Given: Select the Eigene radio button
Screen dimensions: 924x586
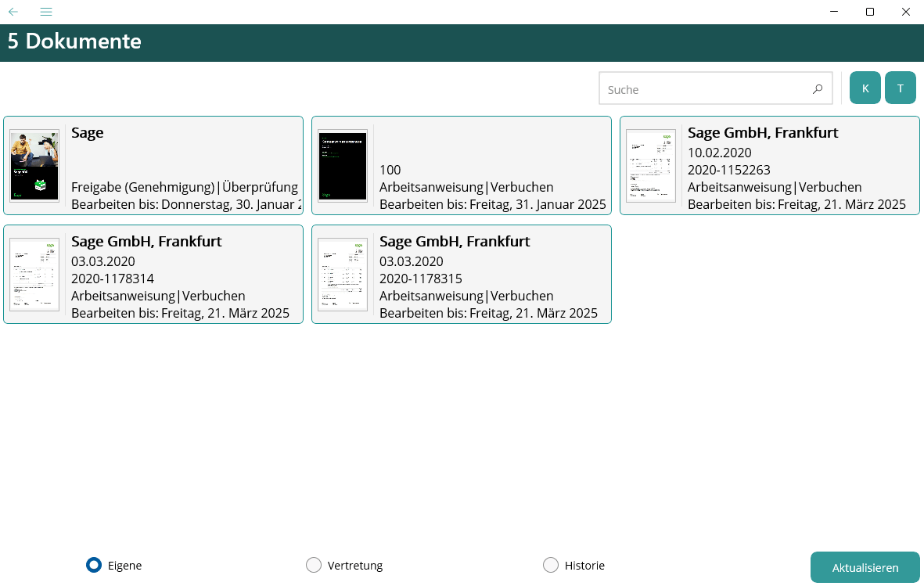Looking at the screenshot, I should coord(94,565).
